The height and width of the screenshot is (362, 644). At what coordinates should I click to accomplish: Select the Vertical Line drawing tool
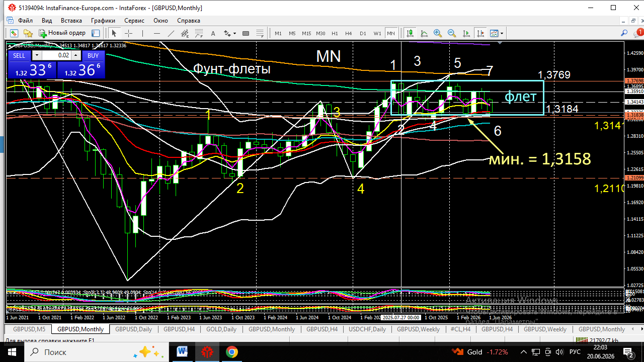coord(143,33)
